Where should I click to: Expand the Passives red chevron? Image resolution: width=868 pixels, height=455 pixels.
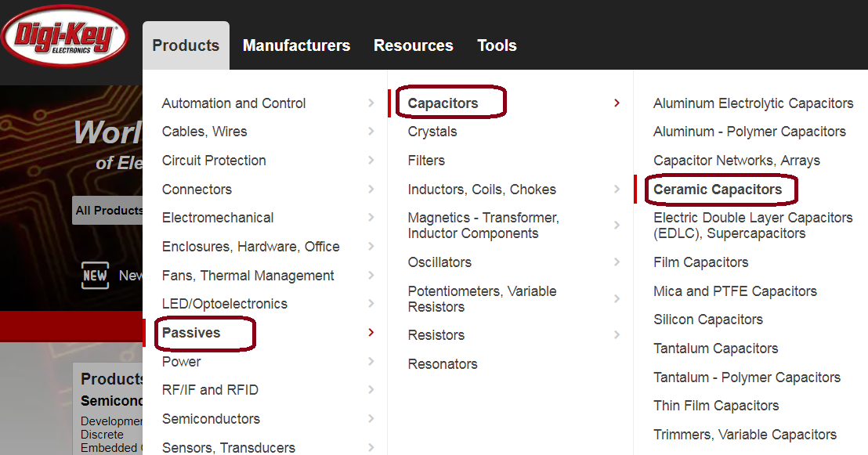point(371,332)
